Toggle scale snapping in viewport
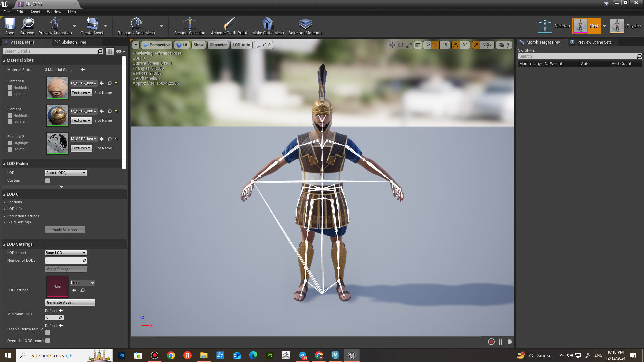This screenshot has height=362, width=644. pyautogui.click(x=476, y=45)
